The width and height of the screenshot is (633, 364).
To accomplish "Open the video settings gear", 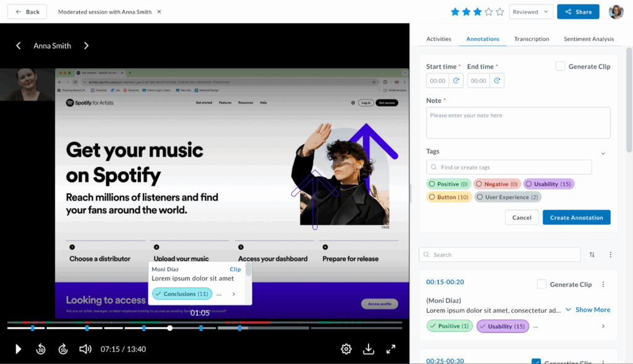I will coord(346,349).
